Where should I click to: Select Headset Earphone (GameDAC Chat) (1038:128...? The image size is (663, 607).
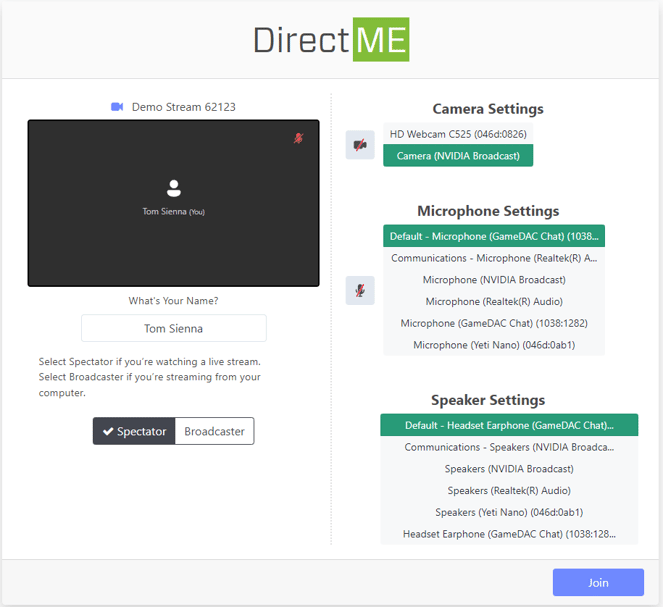tap(509, 534)
